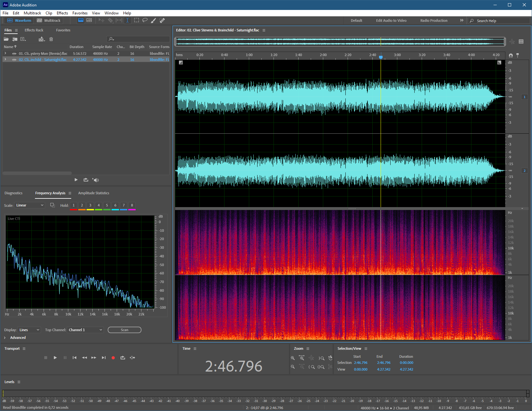Toggle loop playback in Files panel

pos(86,180)
